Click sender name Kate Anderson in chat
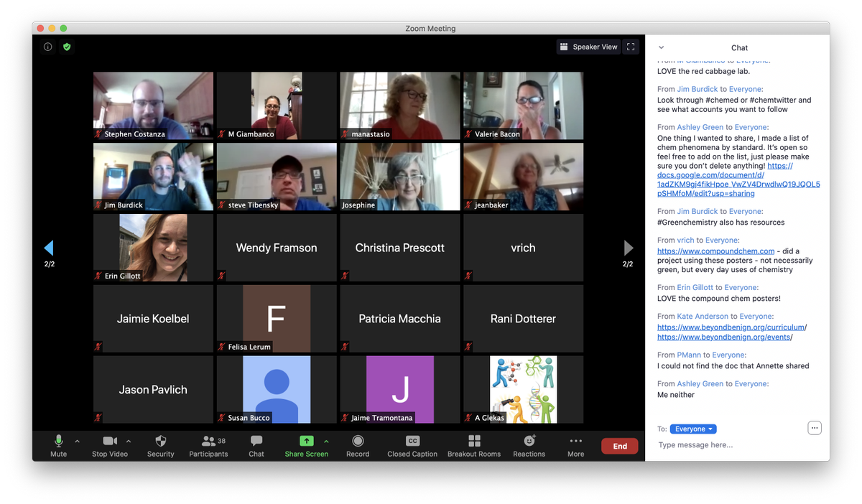 click(x=703, y=316)
